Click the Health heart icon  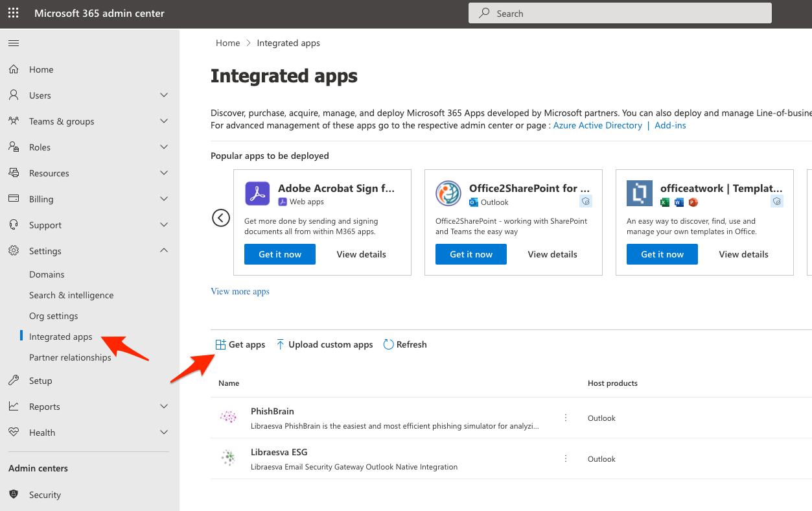14,433
